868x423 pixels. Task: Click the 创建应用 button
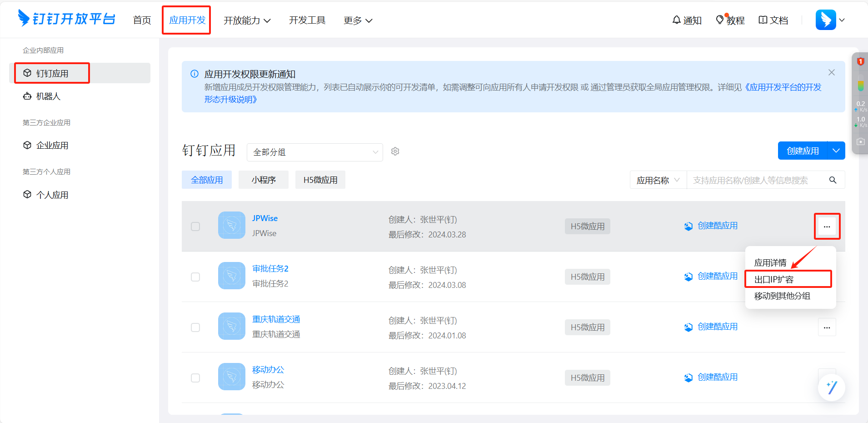(803, 151)
